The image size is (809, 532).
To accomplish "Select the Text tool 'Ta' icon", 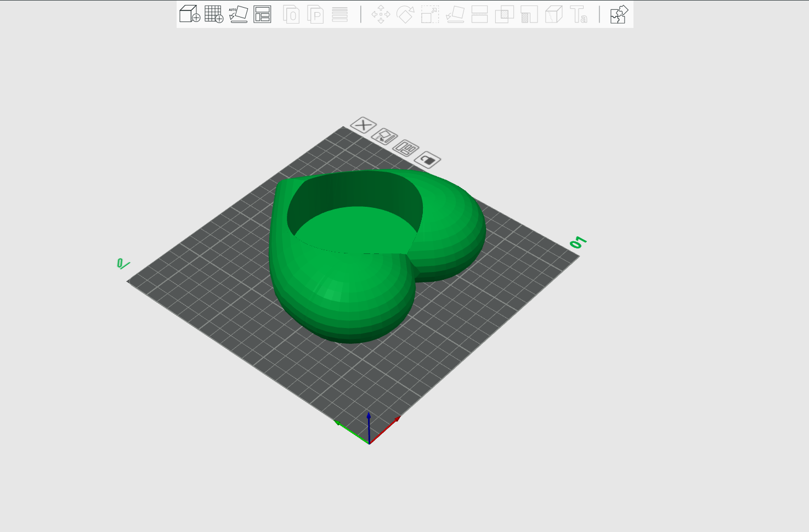I will (x=579, y=14).
